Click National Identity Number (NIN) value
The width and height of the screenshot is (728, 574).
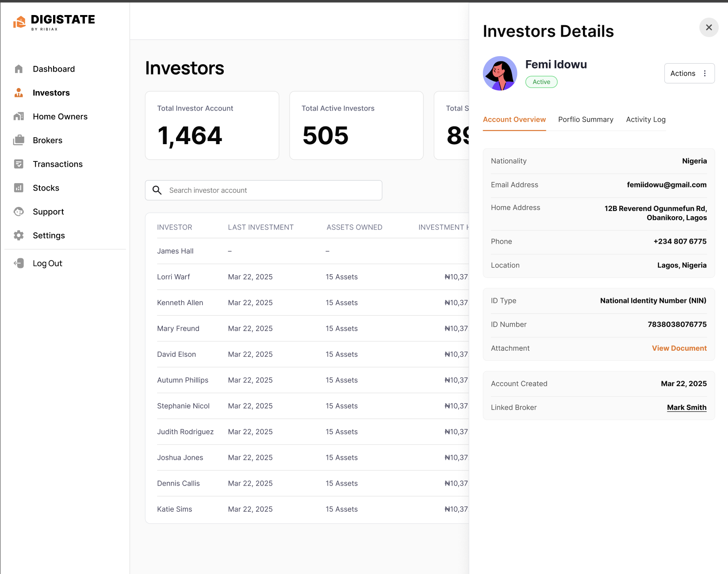tap(653, 301)
